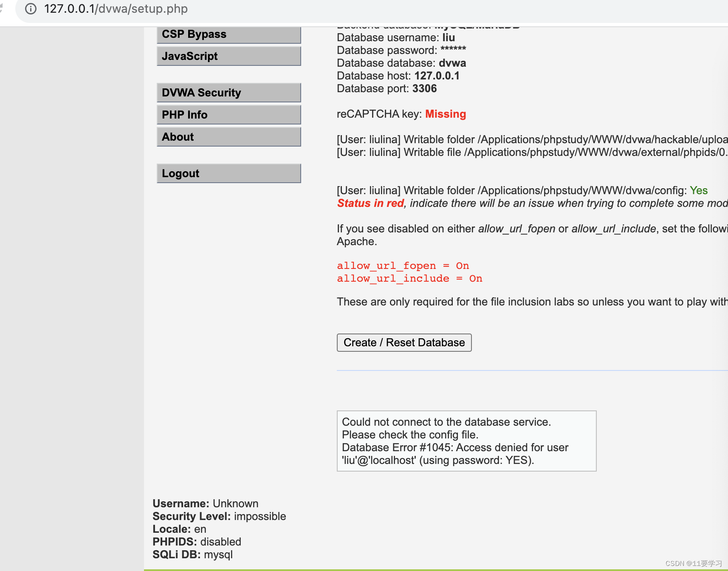This screenshot has width=728, height=571.
Task: Open the About page
Action: [x=229, y=137]
